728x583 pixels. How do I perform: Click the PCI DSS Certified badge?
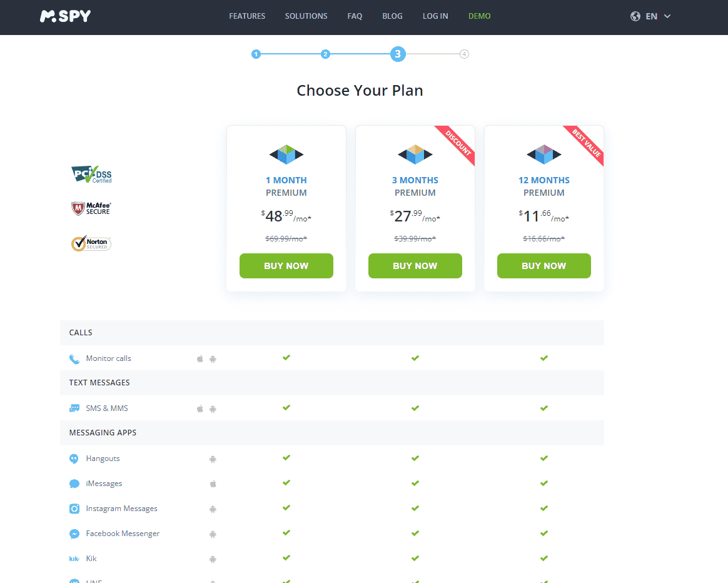pyautogui.click(x=91, y=174)
